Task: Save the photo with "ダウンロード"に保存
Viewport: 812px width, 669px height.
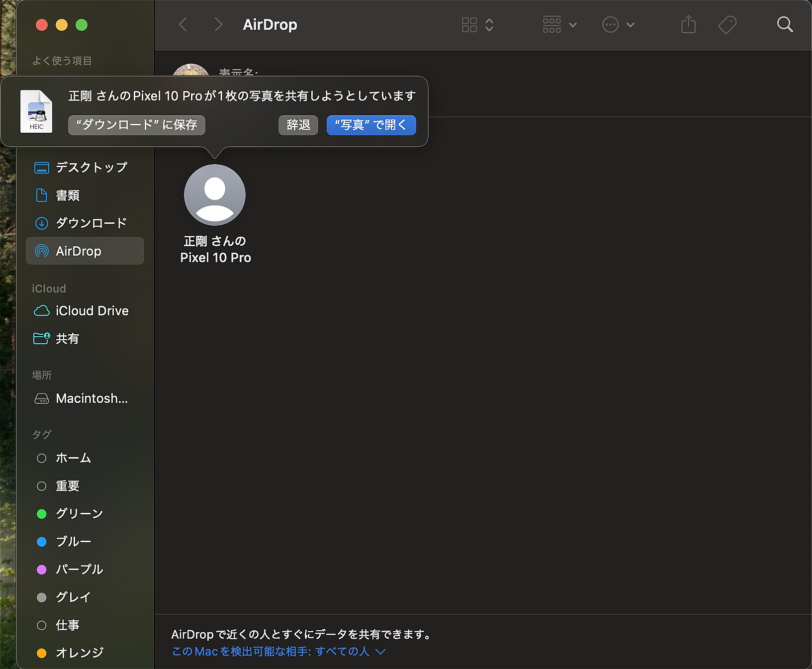Action: (136, 125)
